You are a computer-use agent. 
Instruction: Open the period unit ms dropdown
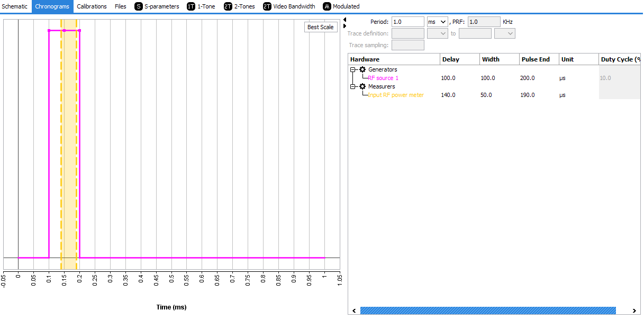click(437, 22)
